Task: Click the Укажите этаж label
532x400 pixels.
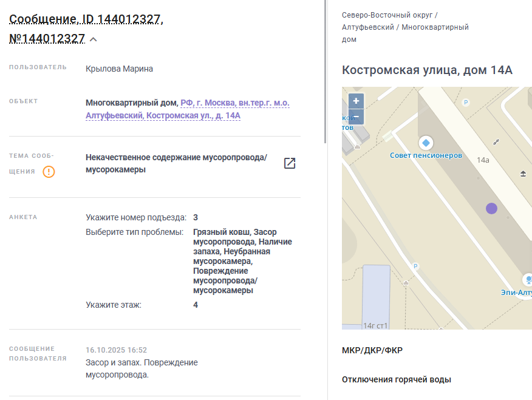Action: tap(114, 305)
